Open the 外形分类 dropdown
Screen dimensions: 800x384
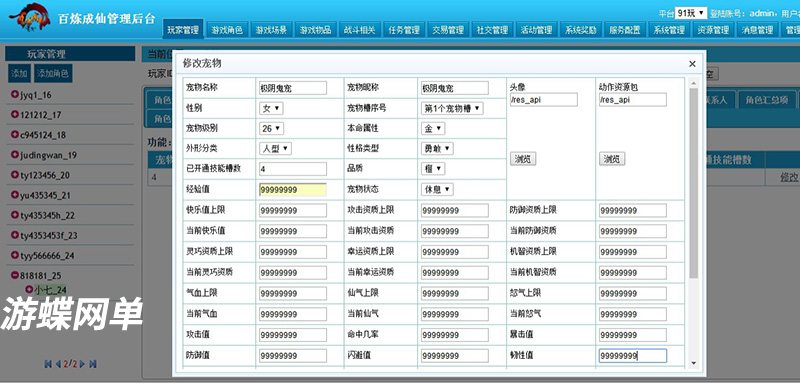275,148
